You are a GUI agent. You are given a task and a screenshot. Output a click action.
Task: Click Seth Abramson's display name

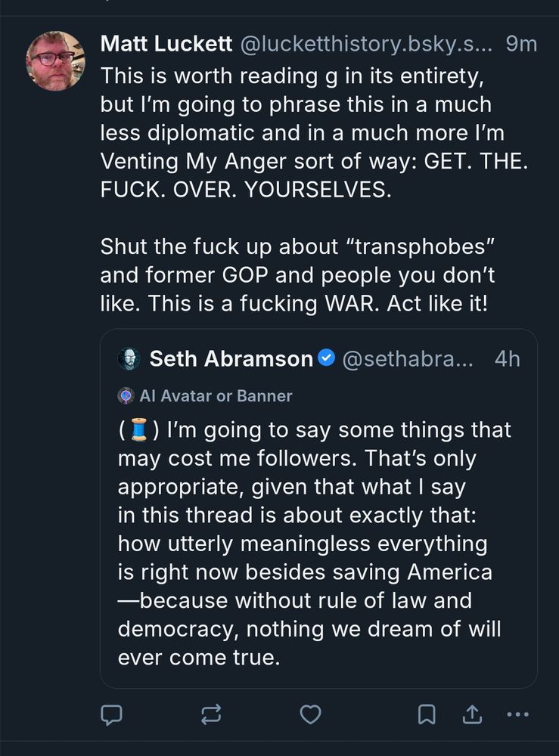231,358
